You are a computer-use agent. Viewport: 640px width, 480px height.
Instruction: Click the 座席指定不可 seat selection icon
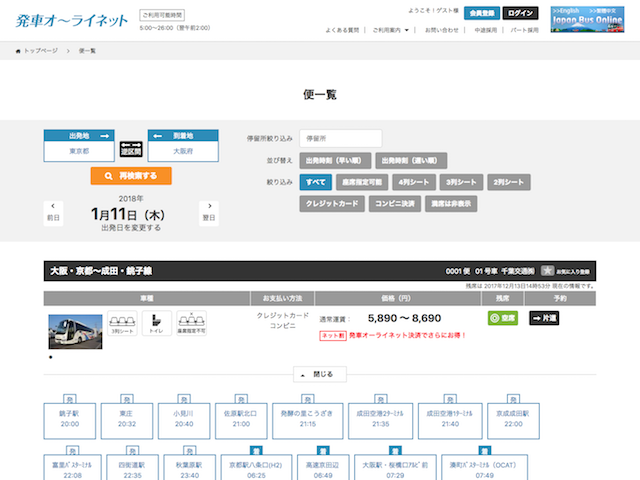191,323
